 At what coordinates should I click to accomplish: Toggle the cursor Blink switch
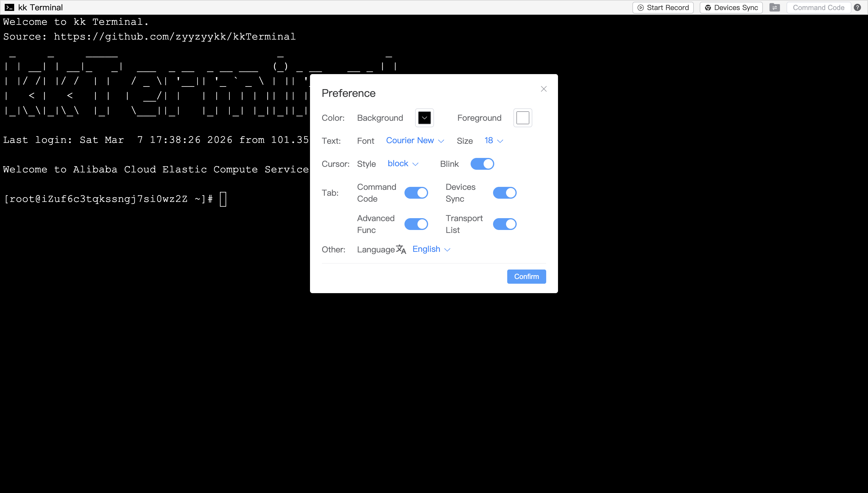click(x=482, y=164)
